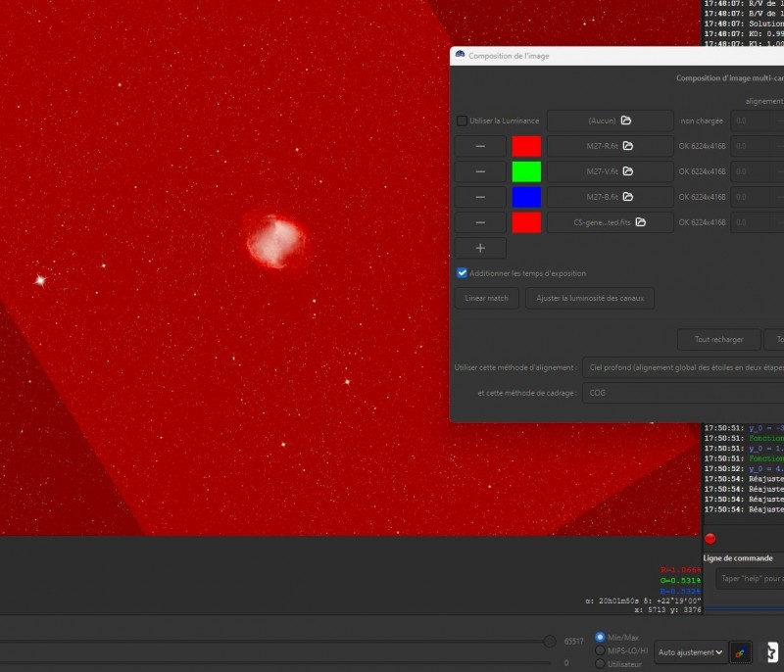Click the command line input field

pyautogui.click(x=750, y=579)
